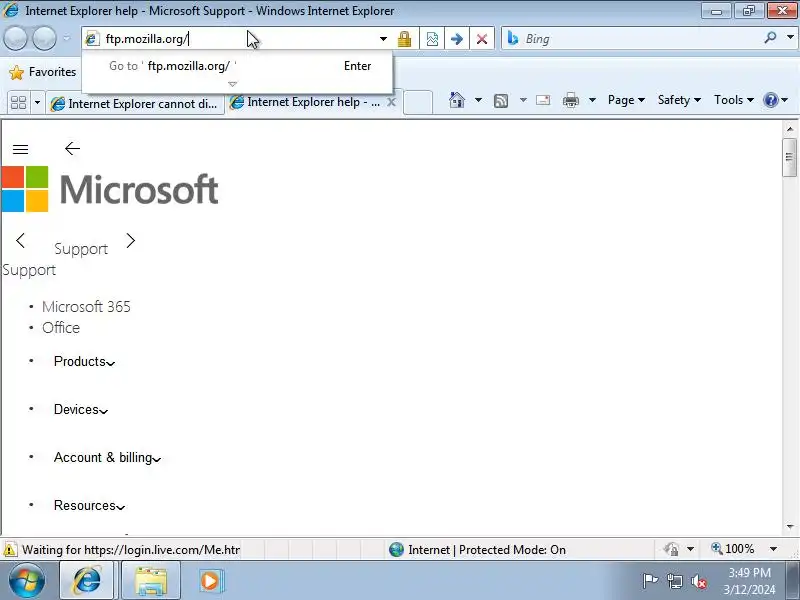Expand the Resources menu
This screenshot has height=600, width=800.
pyautogui.click(x=89, y=506)
